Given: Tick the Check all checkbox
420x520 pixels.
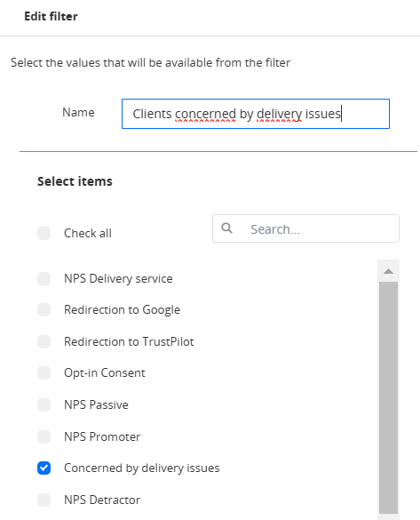Looking at the screenshot, I should point(44,233).
